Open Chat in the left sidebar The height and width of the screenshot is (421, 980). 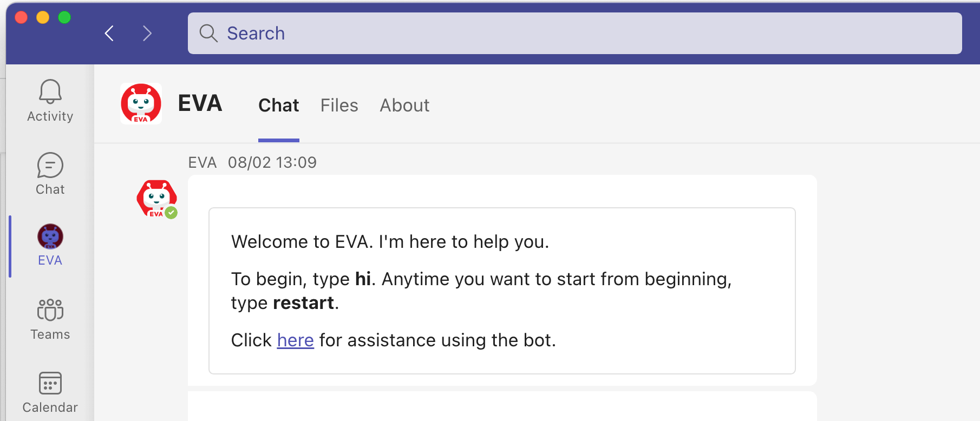click(x=50, y=174)
